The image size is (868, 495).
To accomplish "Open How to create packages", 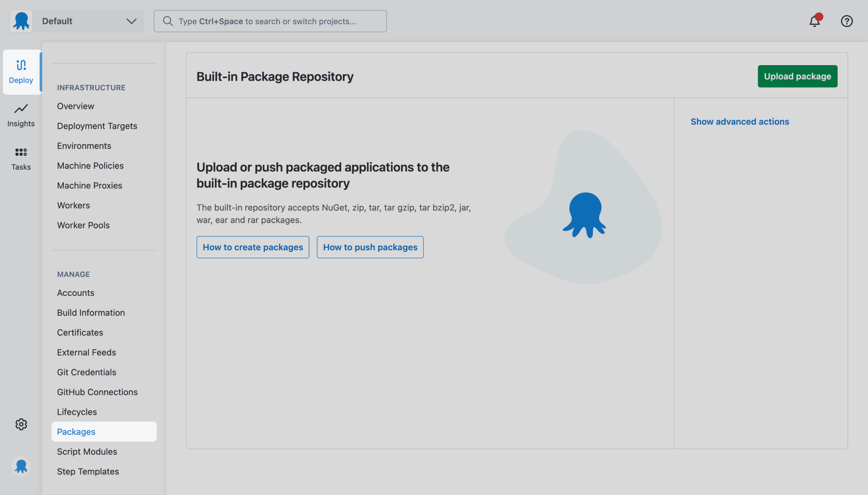I will [253, 247].
